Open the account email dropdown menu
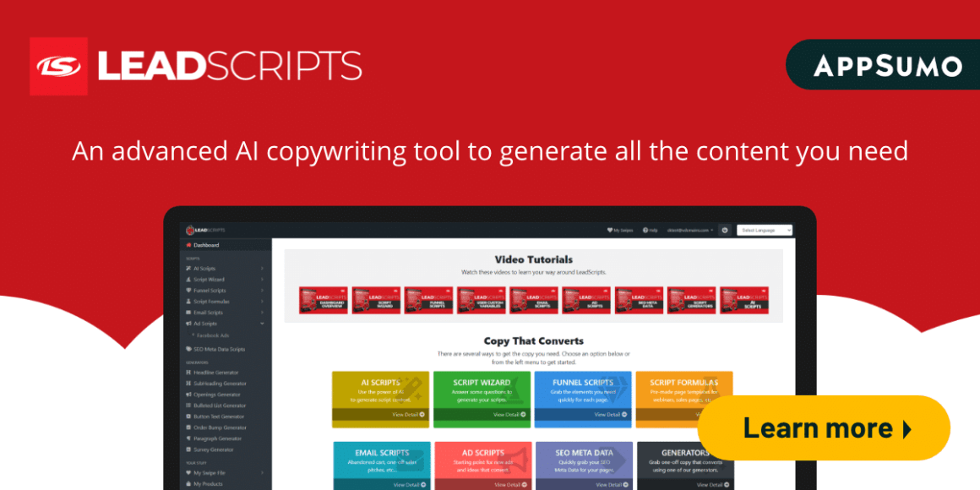The width and height of the screenshot is (980, 490). (690, 230)
